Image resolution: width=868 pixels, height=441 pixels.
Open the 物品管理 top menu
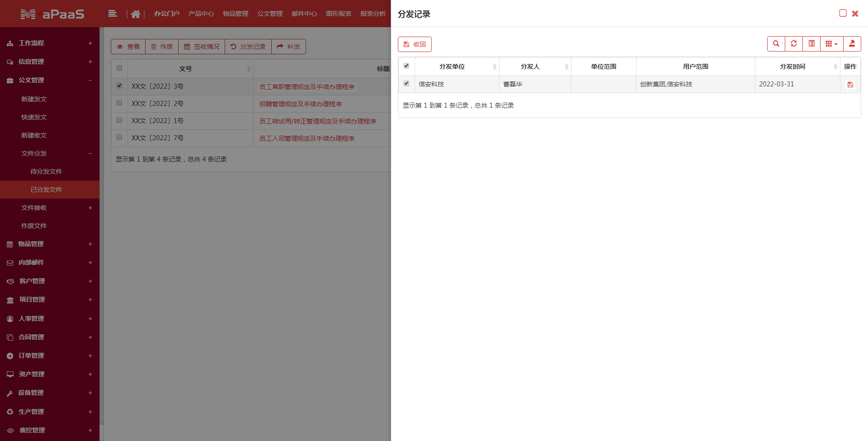coord(236,14)
